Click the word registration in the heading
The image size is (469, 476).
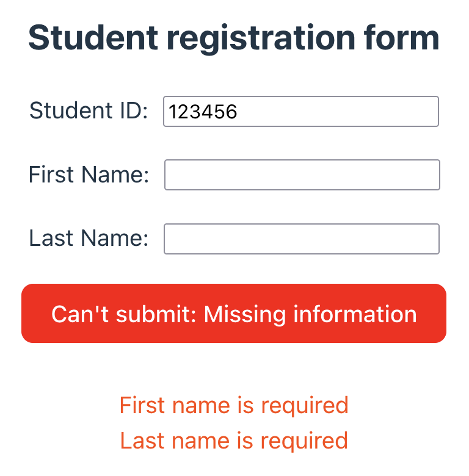pyautogui.click(x=261, y=39)
